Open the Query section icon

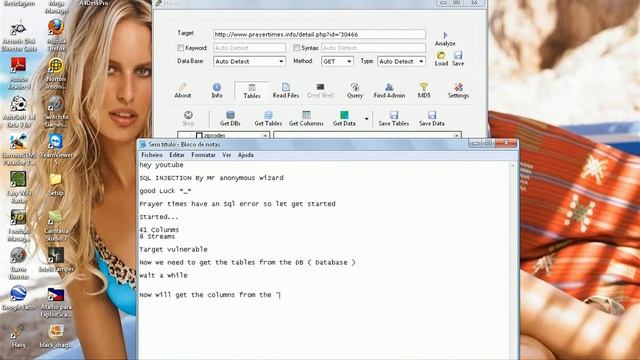pos(355,87)
